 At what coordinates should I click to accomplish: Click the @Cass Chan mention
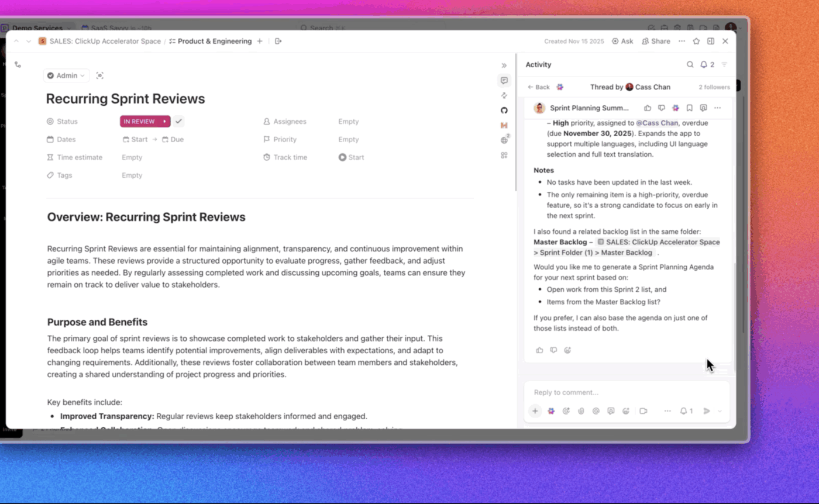[x=657, y=123]
